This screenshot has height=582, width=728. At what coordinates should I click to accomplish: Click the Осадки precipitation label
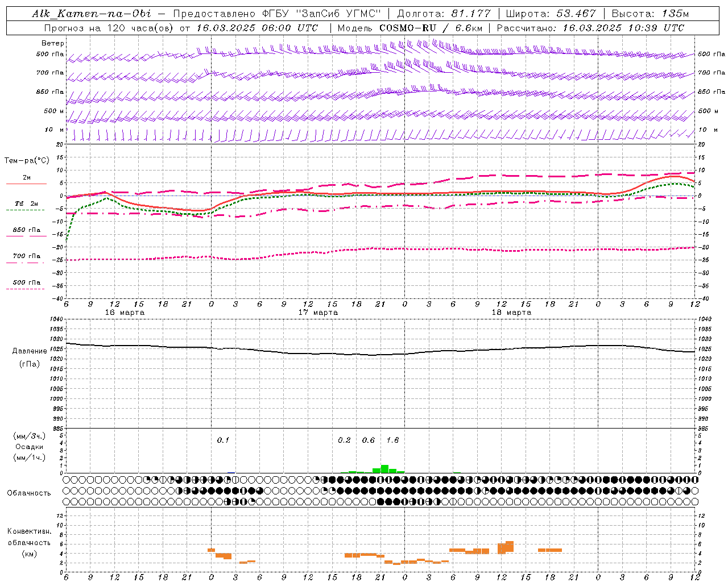tap(30, 447)
